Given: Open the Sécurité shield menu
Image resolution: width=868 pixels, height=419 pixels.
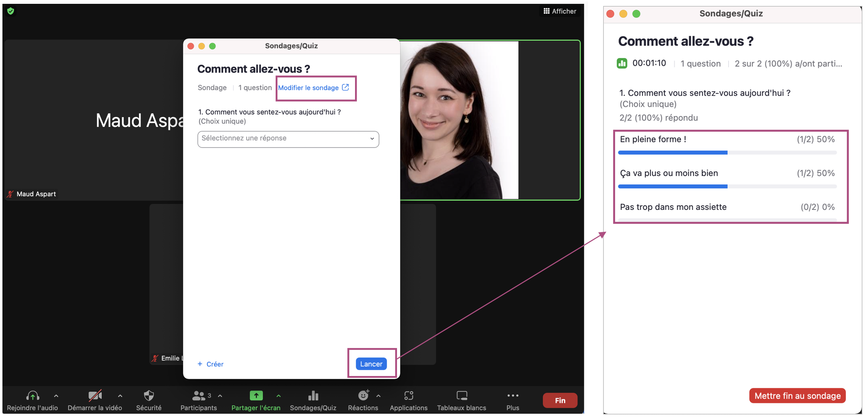Looking at the screenshot, I should point(149,396).
